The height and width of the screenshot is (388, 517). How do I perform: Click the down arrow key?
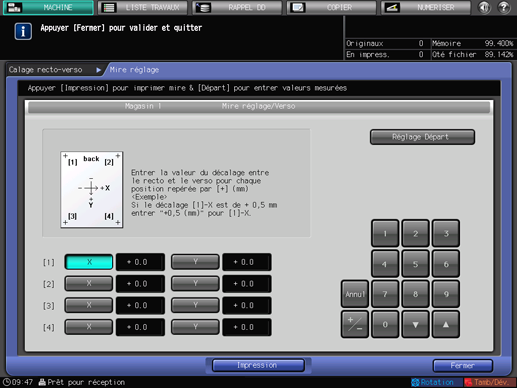415,324
